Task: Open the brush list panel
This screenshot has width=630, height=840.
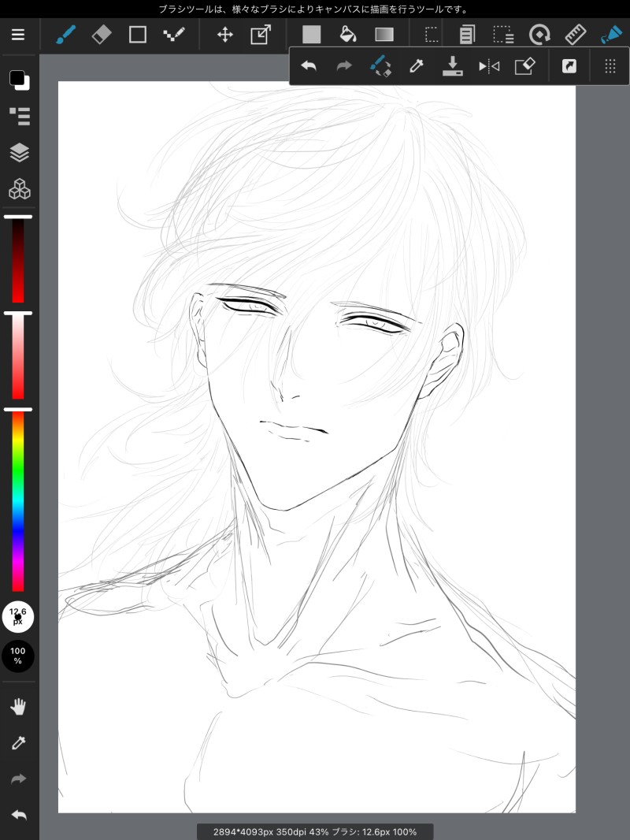Action: (19, 117)
